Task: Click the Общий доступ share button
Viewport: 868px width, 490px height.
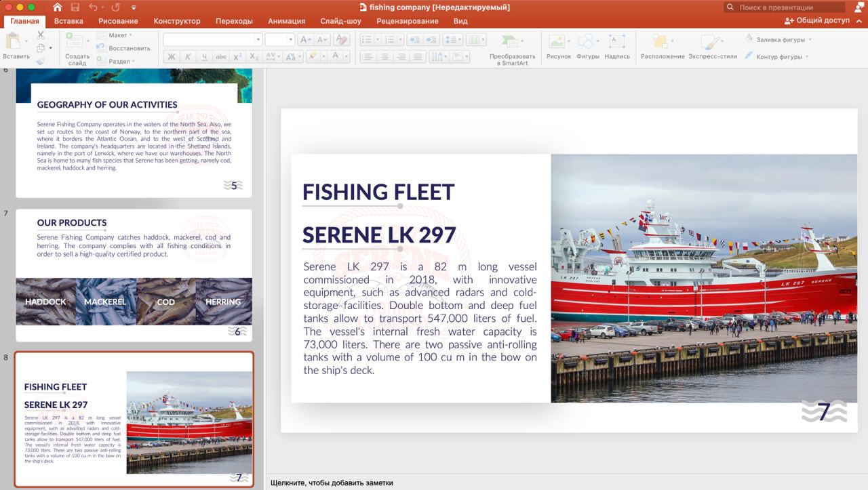Action: tap(817, 21)
